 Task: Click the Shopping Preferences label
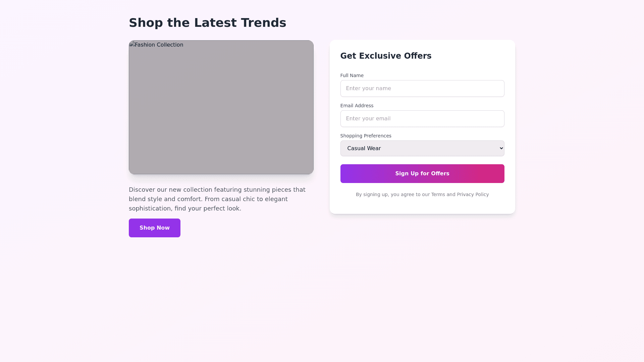(x=366, y=136)
